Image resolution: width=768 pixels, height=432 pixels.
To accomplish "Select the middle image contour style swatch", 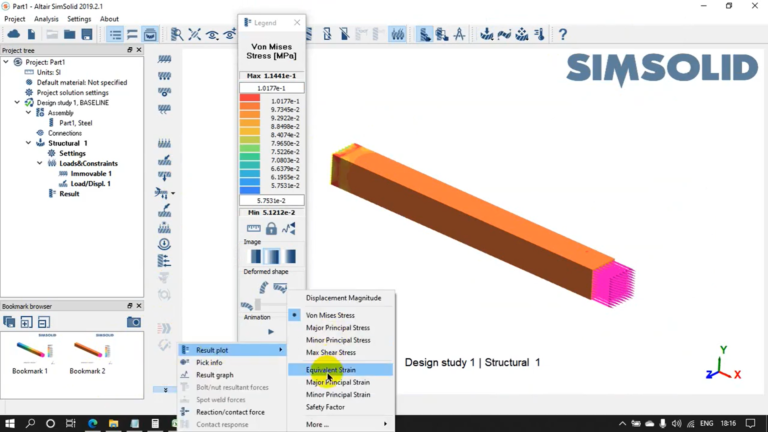I will 271,256.
